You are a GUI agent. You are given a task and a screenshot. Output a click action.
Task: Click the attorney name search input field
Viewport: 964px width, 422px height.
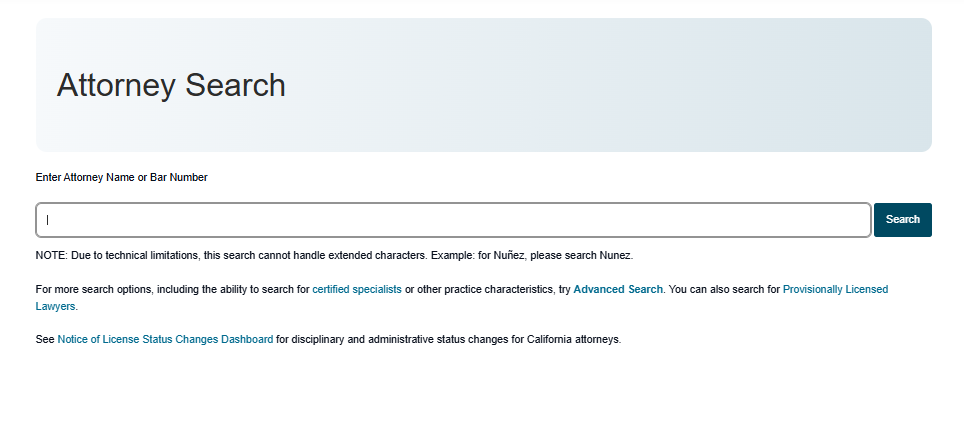point(452,220)
